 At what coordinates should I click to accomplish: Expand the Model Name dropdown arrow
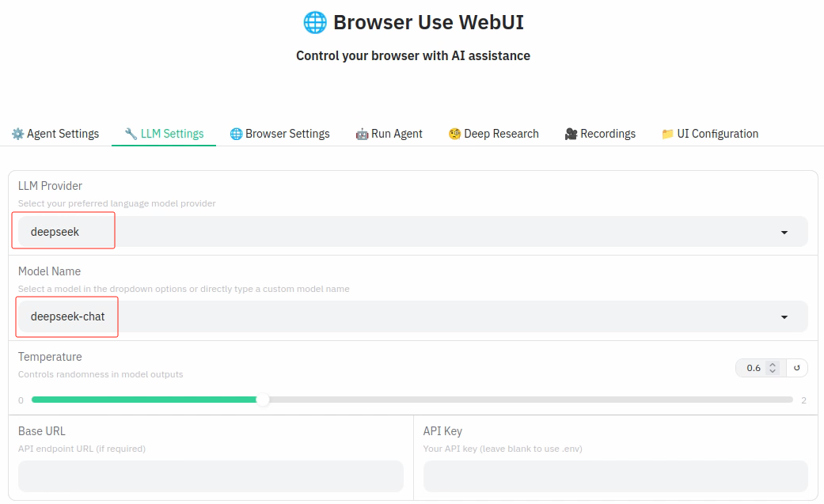(x=784, y=317)
